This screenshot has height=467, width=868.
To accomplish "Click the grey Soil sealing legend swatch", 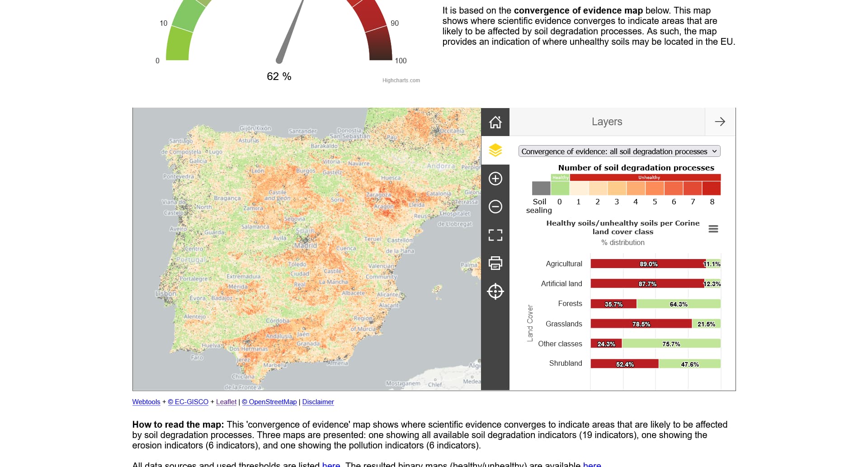I will (541, 188).
